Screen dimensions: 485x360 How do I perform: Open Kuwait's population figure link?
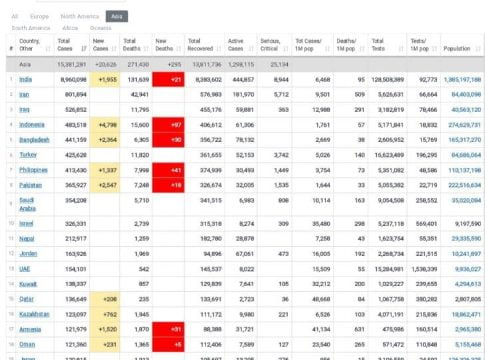point(468,284)
